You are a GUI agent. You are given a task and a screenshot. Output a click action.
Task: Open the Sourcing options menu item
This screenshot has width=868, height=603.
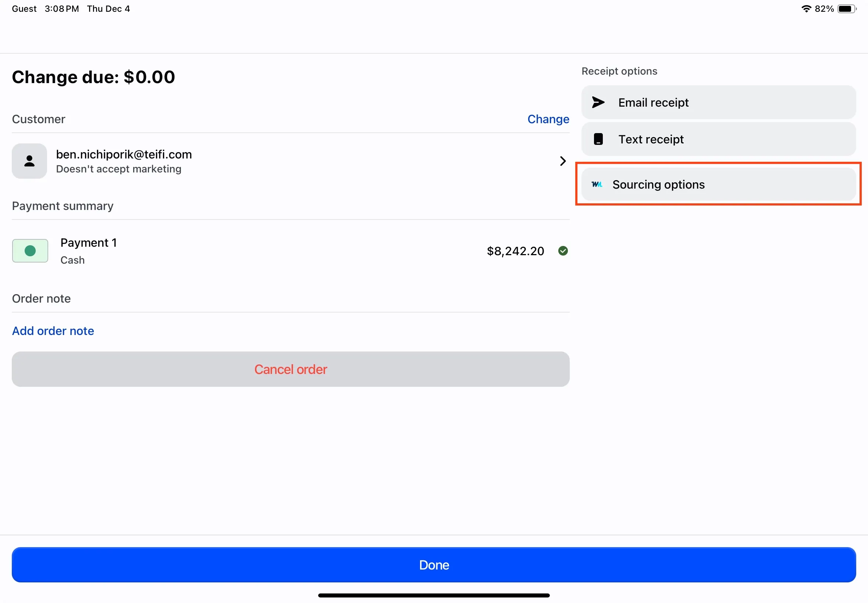point(718,184)
